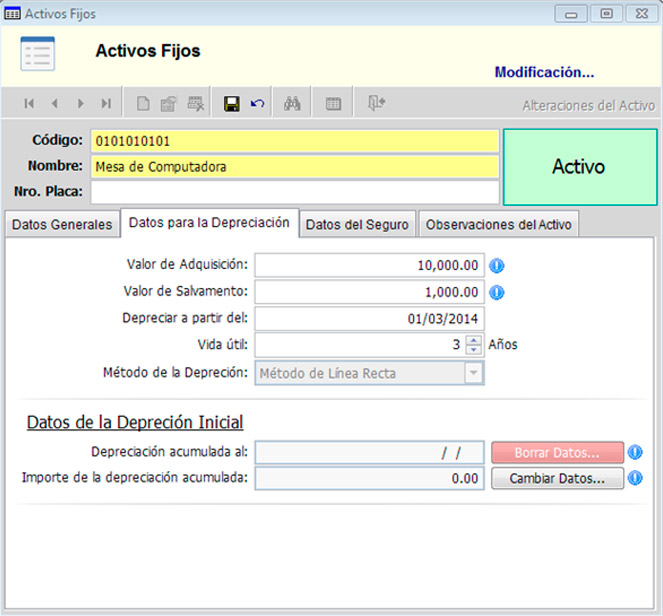This screenshot has width=663, height=616.
Task: Decrease Vida útil with down spinner arrow
Action: point(475,350)
